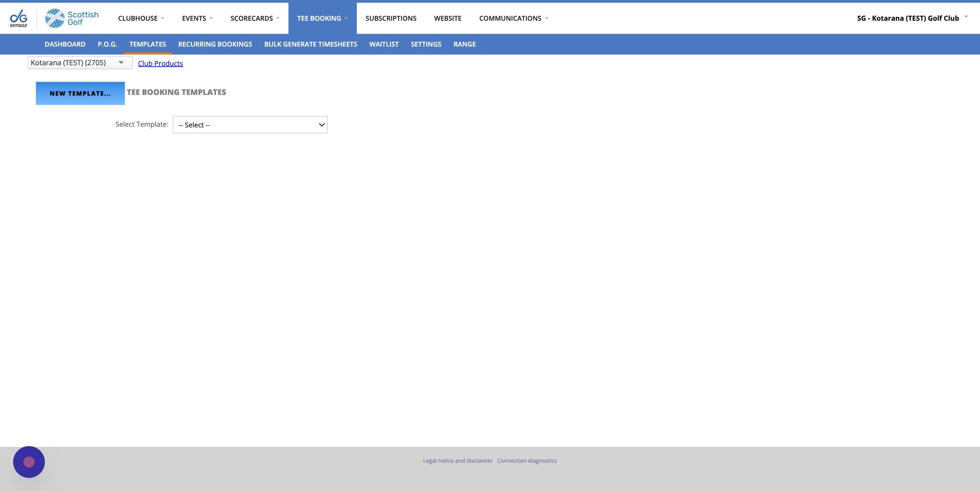
Task: Click the New Template button
Action: (80, 93)
